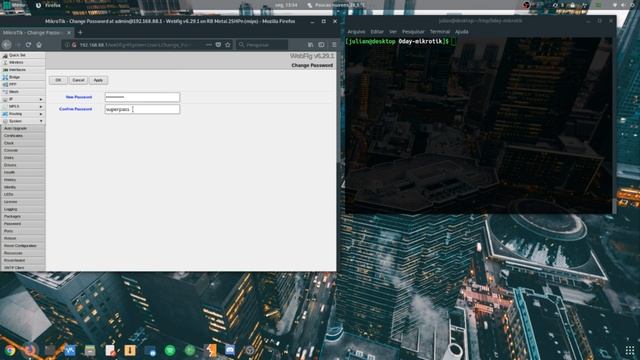Open the Menu button in top panel
Viewport: 640px width, 360px height.
[14, 5]
